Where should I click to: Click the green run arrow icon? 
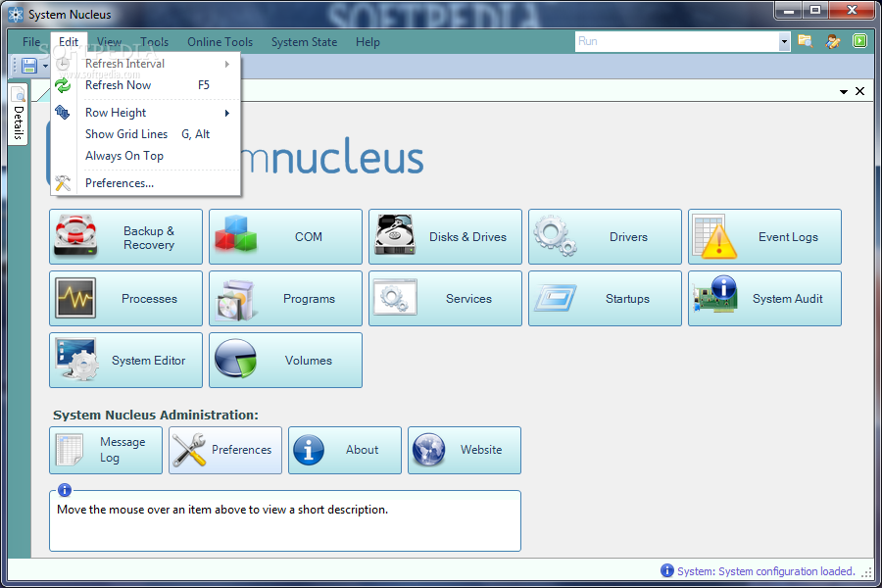[859, 41]
